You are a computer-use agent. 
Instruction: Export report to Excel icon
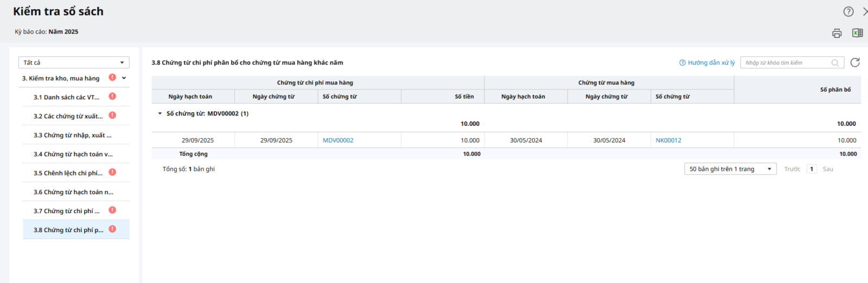857,33
